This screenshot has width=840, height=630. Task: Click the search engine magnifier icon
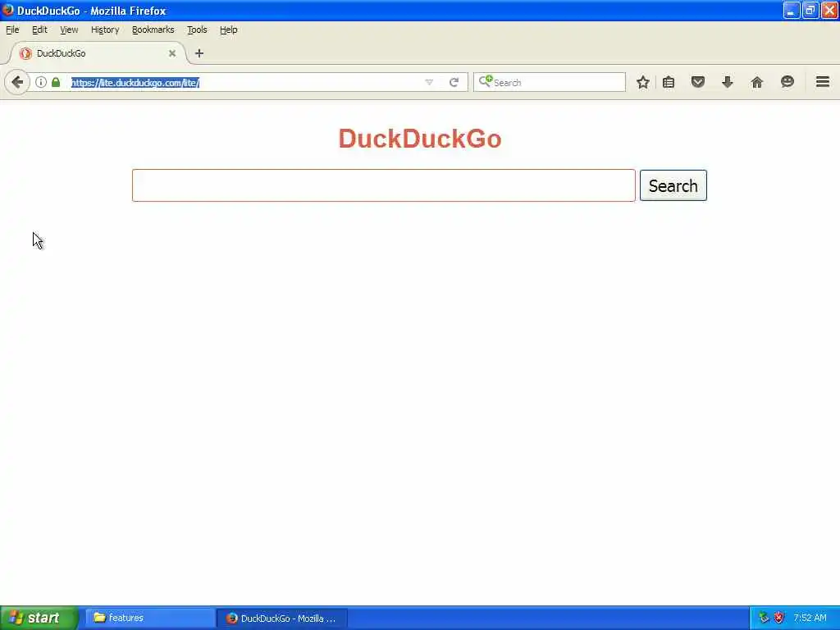click(x=486, y=81)
